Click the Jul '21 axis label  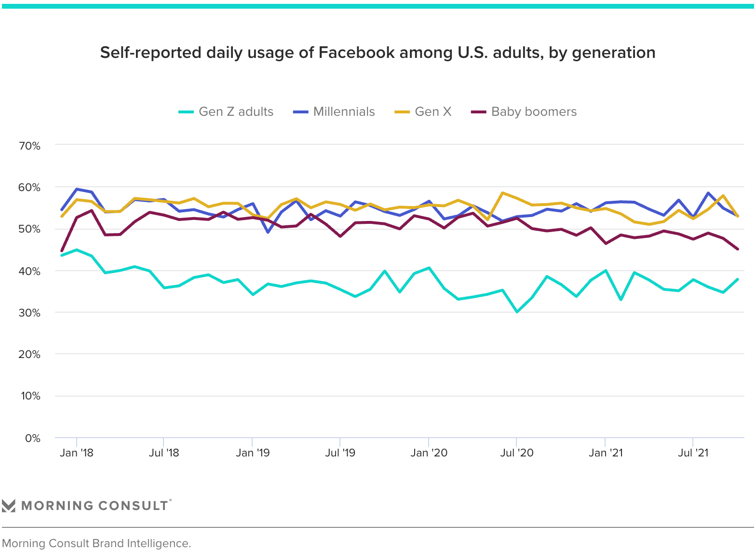click(693, 453)
